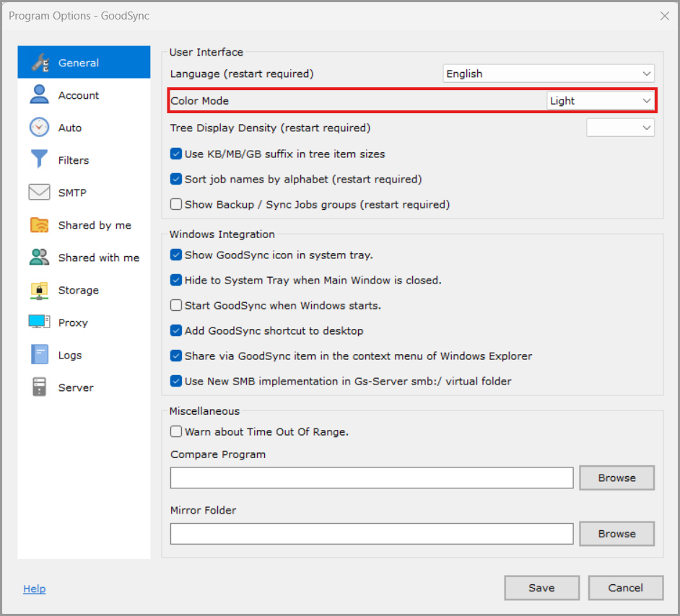Click the Compare Program text field
680x616 pixels.
point(372,478)
